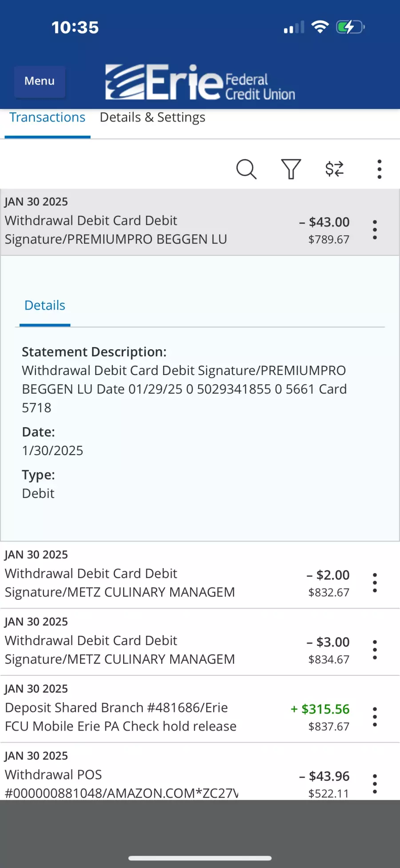Open options for the $2.00 METZ transaction

click(x=375, y=583)
